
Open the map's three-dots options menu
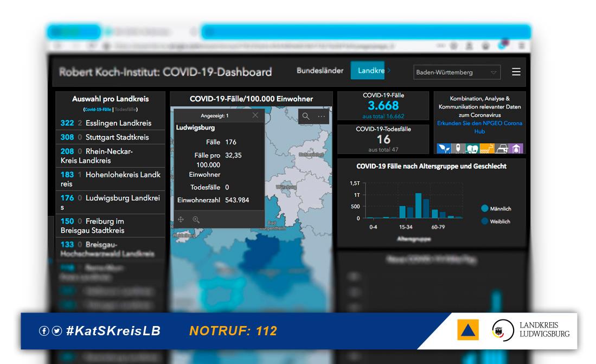pyautogui.click(x=322, y=116)
